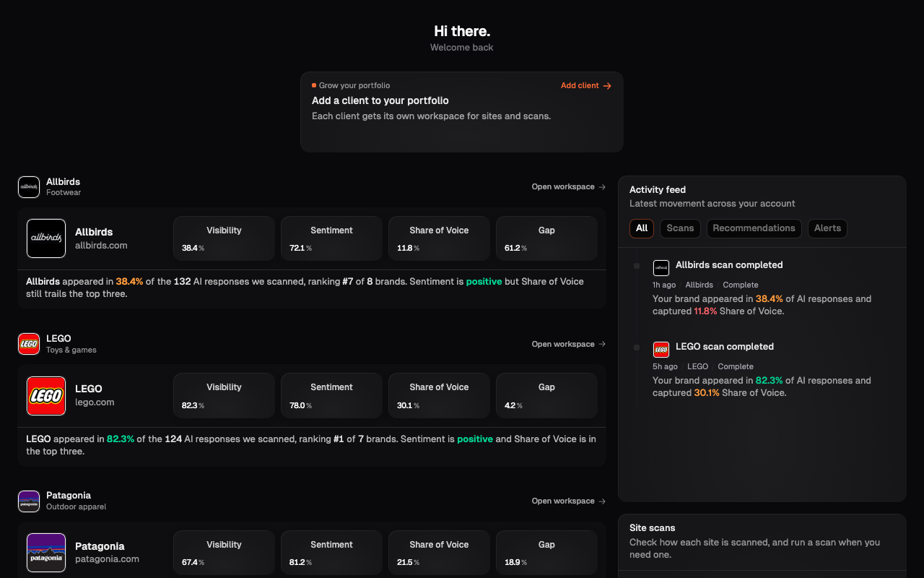
Task: Click the Activity feed heading
Action: pos(658,190)
